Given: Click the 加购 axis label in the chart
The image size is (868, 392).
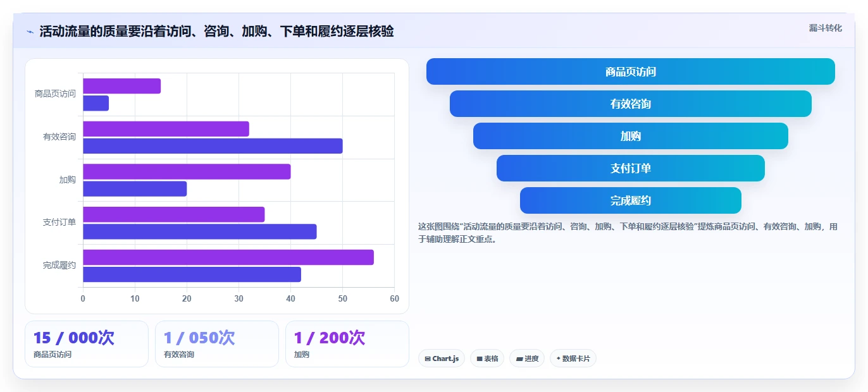Looking at the screenshot, I should point(68,180).
